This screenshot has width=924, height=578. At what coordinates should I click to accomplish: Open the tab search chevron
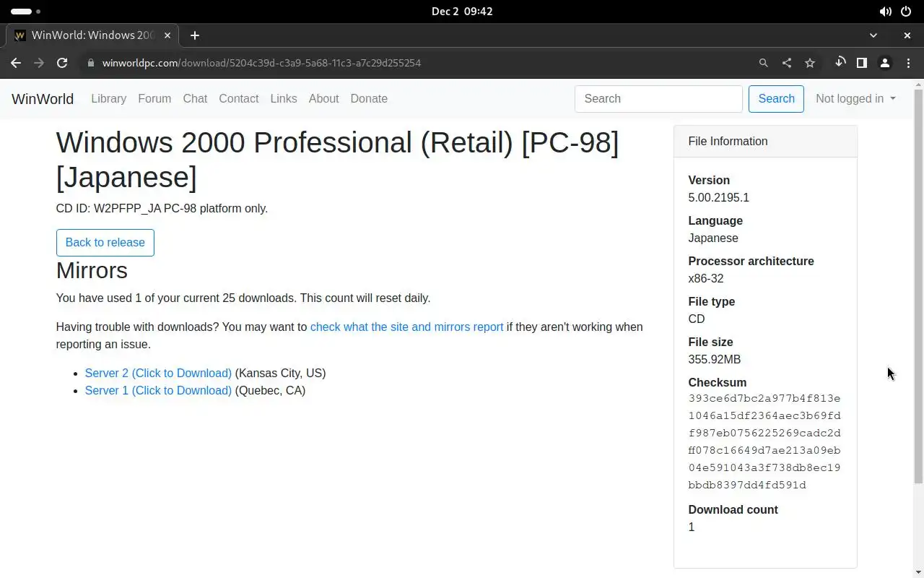coord(873,35)
